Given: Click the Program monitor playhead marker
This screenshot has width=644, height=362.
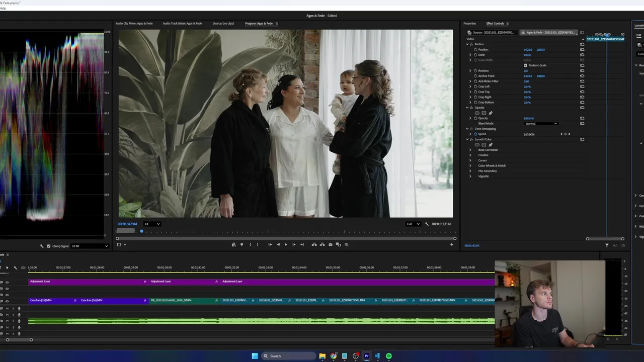Looking at the screenshot, I should [141, 231].
